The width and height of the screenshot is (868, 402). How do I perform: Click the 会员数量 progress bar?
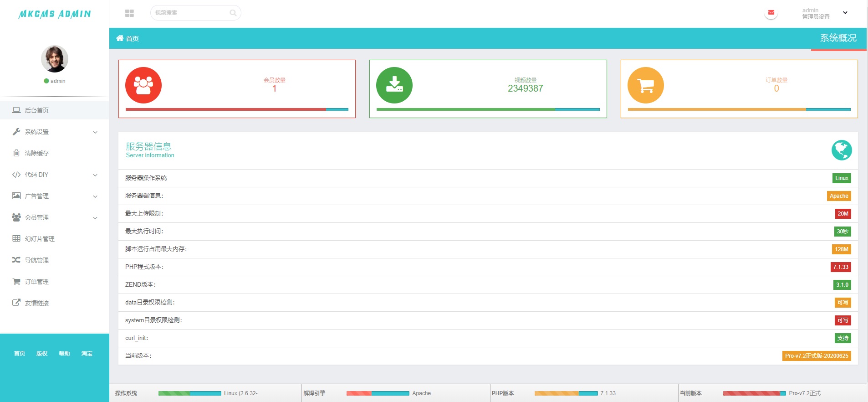[237, 109]
